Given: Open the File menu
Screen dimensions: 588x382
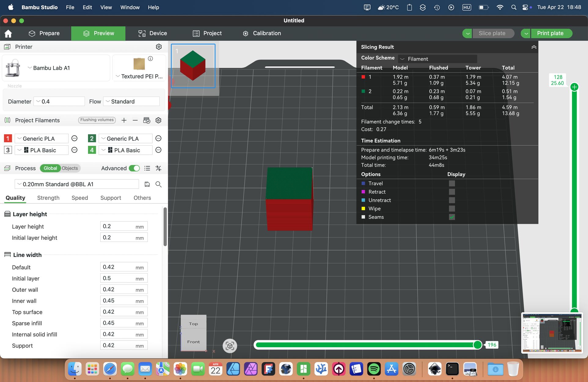Looking at the screenshot, I should (70, 7).
